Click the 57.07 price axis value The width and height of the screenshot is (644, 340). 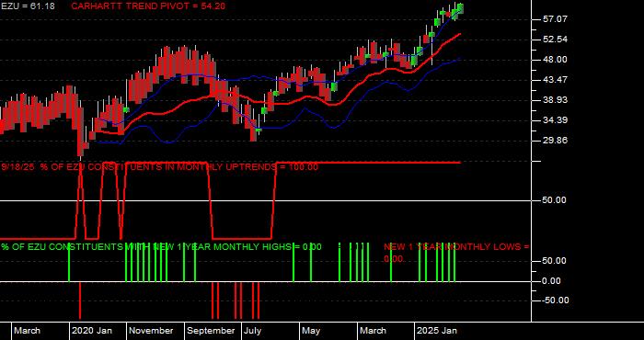click(556, 19)
